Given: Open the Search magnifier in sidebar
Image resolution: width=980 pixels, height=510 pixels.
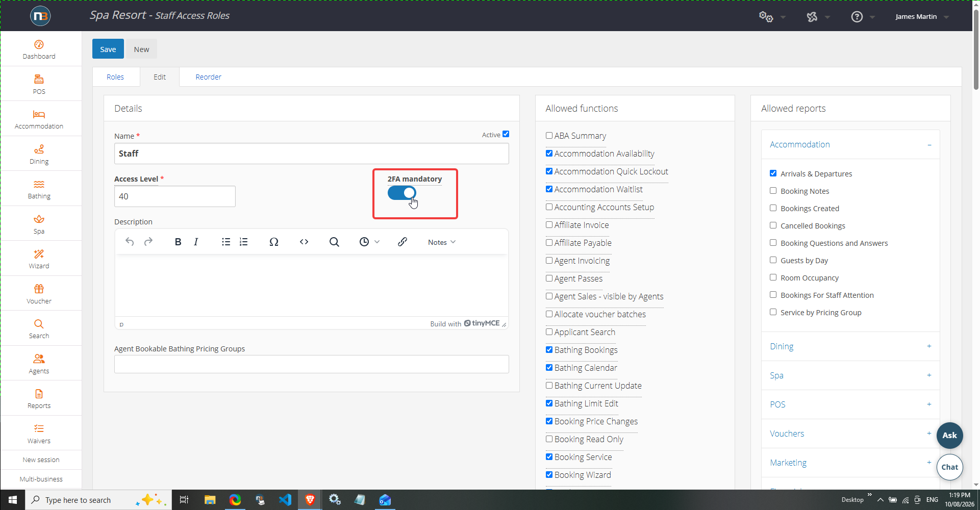Looking at the screenshot, I should coord(39,324).
